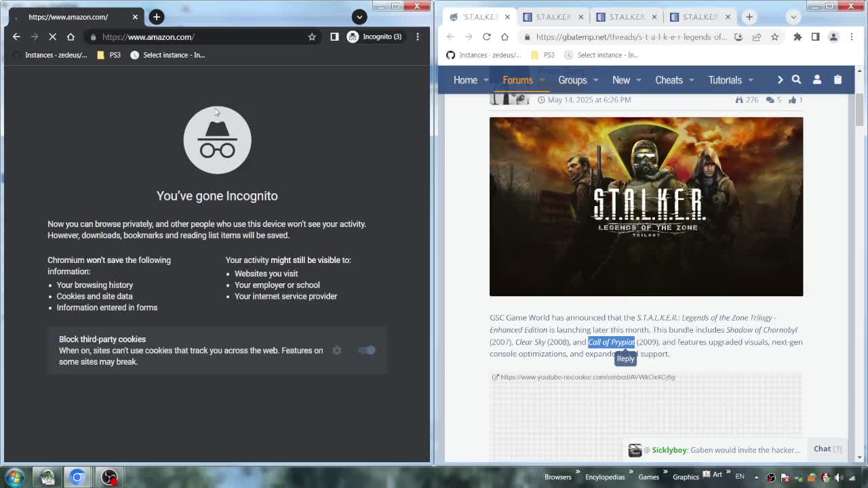
Task: Expand tab search in GBAtemp window
Action: pos(793,17)
